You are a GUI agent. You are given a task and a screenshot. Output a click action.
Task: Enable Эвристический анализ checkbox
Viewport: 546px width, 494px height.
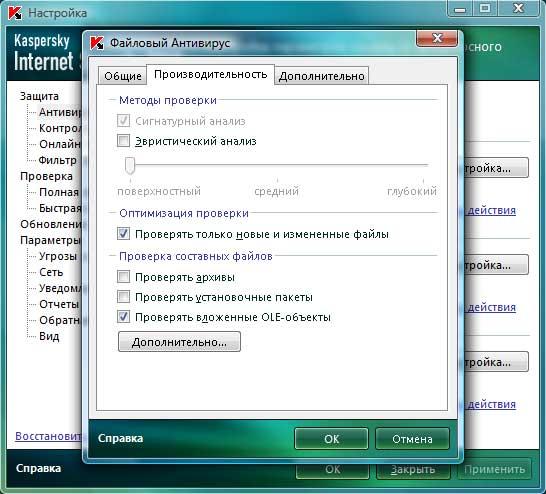coord(123,141)
